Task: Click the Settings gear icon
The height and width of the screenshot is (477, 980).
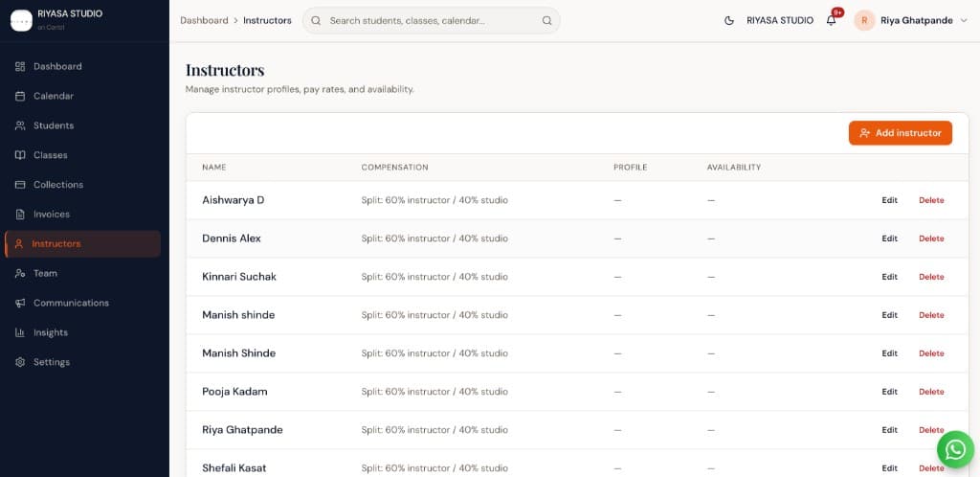Action: click(x=20, y=362)
